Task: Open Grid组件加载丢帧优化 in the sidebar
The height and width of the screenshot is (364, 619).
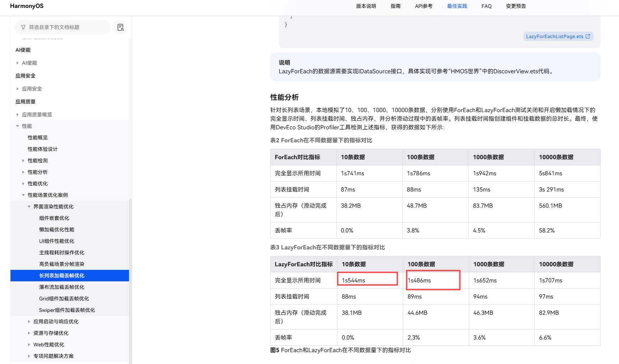Action: pyautogui.click(x=64, y=299)
